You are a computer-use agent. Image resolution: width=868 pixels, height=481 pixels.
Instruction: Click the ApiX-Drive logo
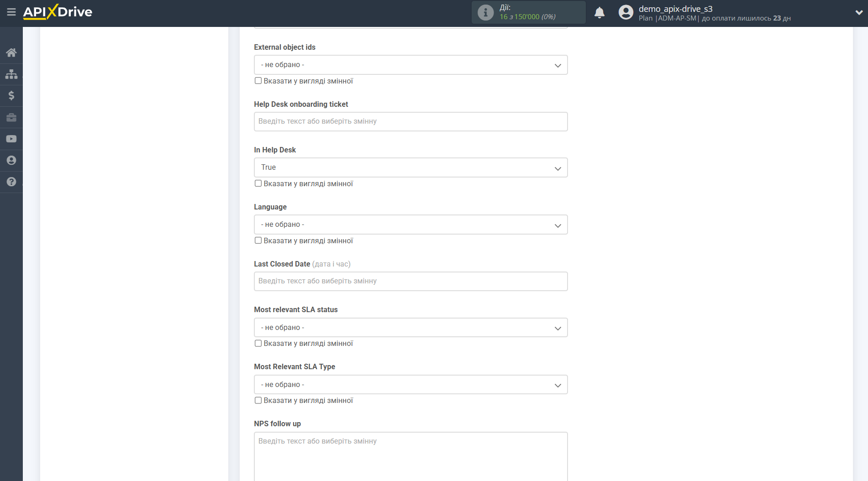[58, 12]
